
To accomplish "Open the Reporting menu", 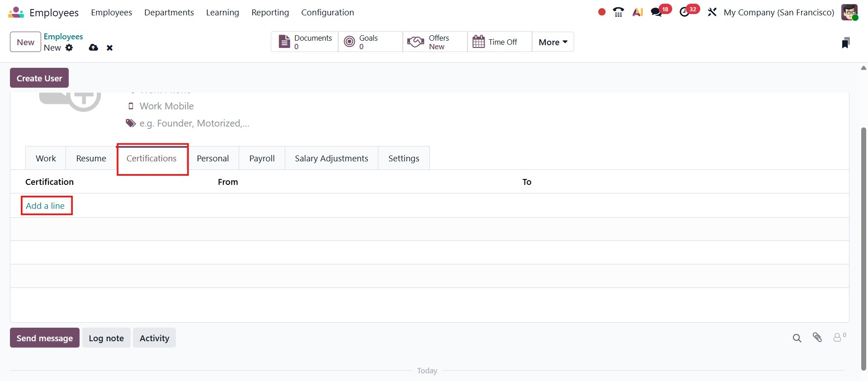I will pyautogui.click(x=270, y=12).
